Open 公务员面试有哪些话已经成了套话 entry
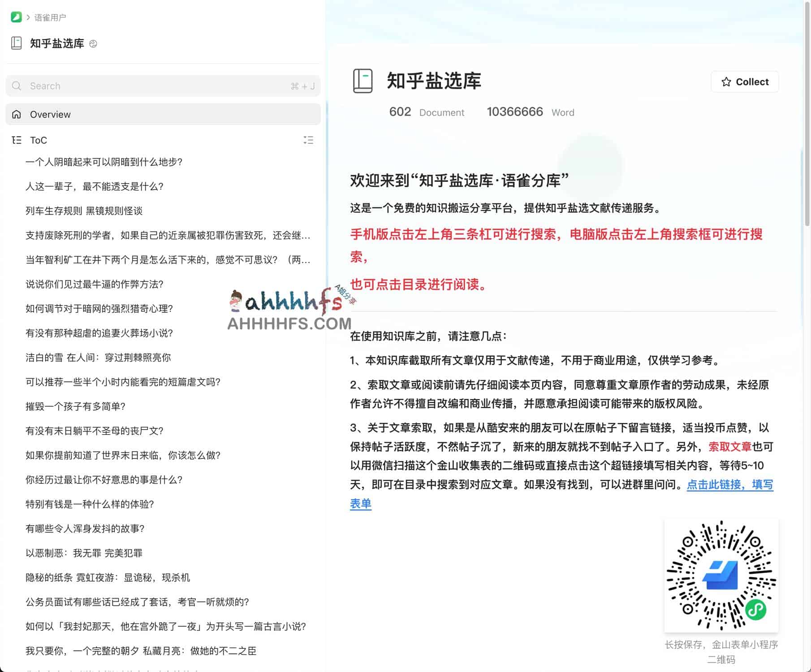 pyautogui.click(x=137, y=602)
